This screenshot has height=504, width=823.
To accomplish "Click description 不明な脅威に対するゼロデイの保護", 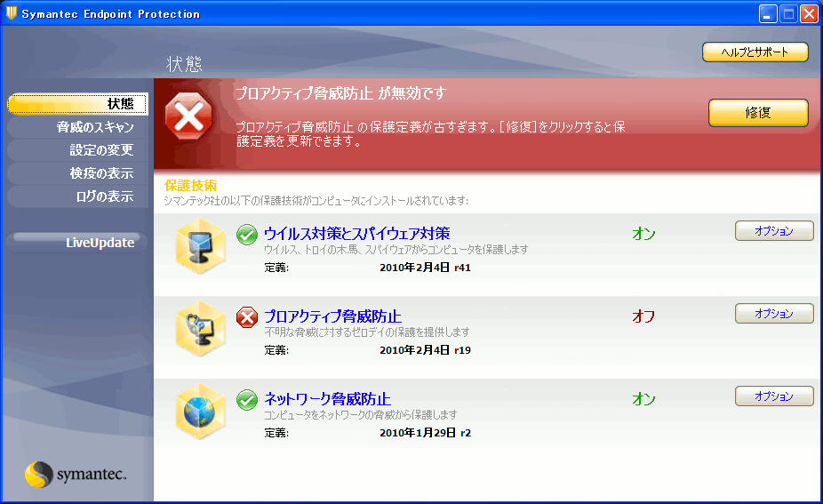I will coord(367,332).
